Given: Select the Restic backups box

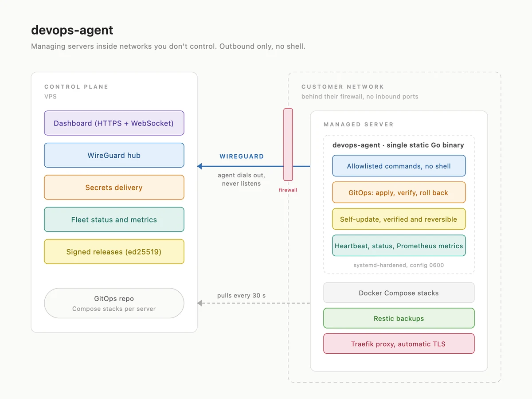Looking at the screenshot, I should [x=399, y=318].
